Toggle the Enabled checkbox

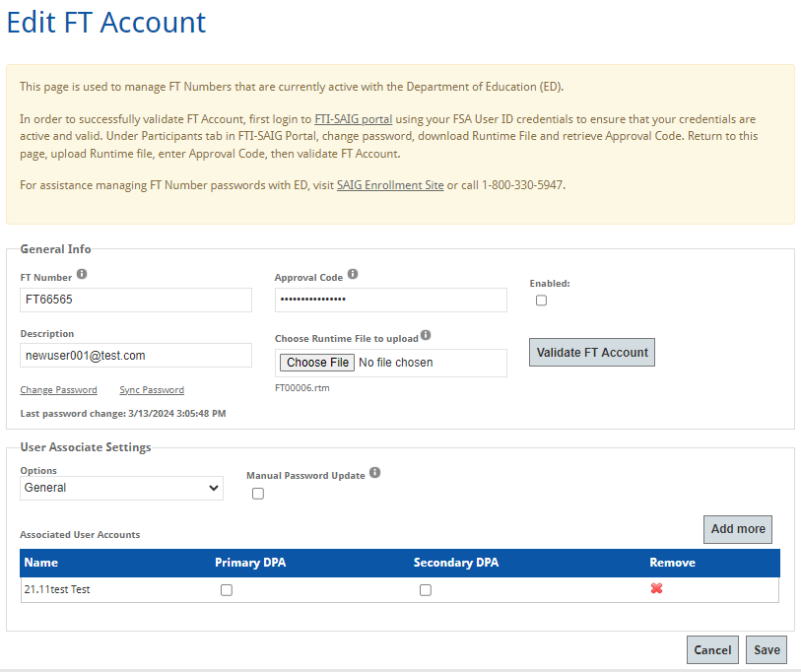pyautogui.click(x=541, y=301)
